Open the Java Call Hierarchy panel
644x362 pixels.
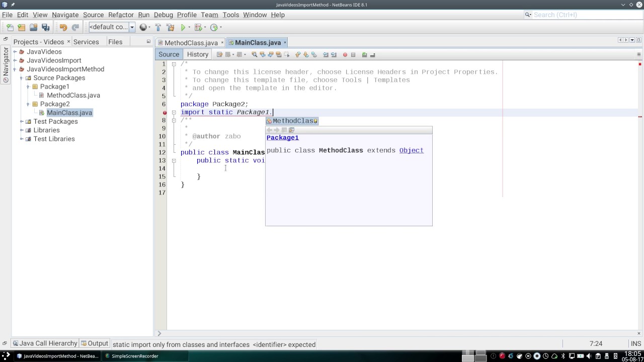click(x=45, y=343)
